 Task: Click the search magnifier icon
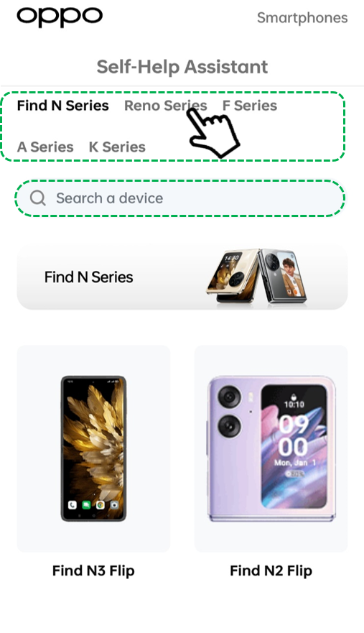38,198
